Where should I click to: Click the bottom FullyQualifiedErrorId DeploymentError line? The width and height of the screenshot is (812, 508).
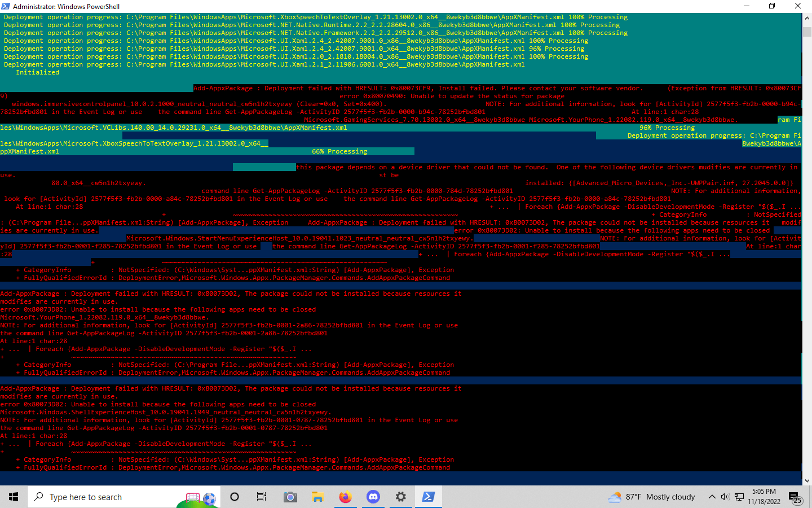233,467
